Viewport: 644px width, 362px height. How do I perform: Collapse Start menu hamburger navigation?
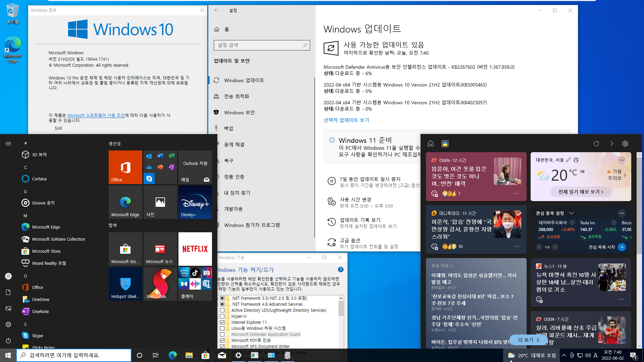click(x=8, y=143)
